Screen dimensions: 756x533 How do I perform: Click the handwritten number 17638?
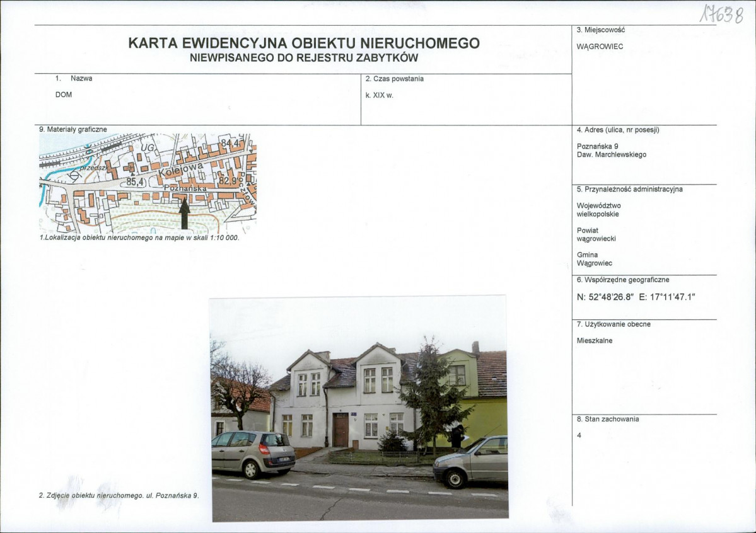click(722, 15)
